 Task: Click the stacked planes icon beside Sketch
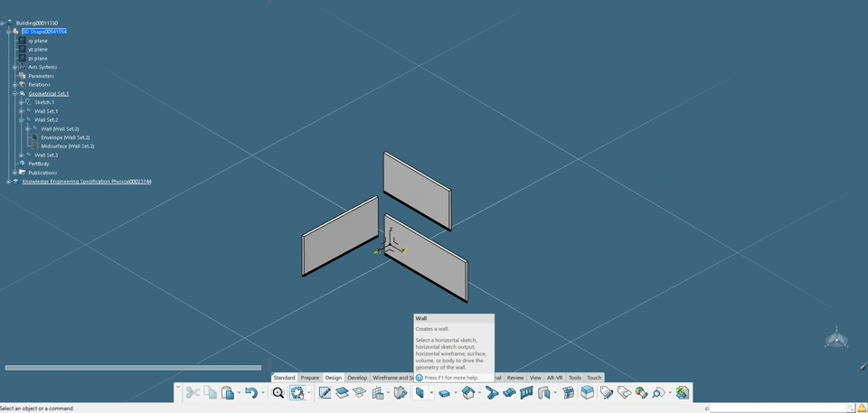click(x=342, y=392)
